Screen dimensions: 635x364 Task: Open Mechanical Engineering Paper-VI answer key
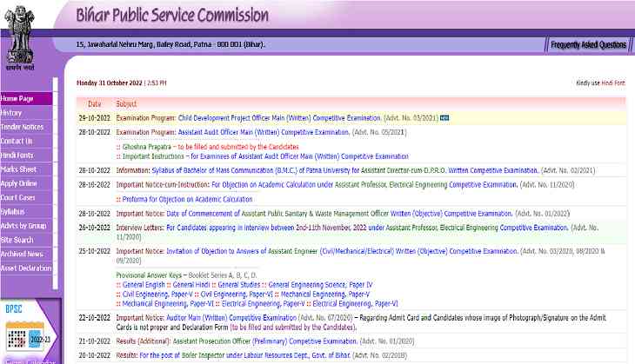168,303
